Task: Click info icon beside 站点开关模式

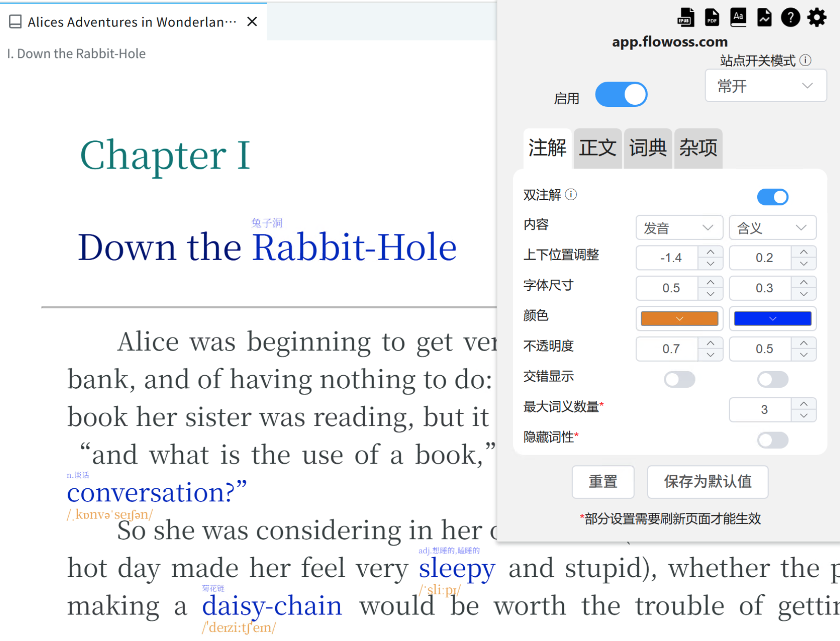Action: [x=805, y=60]
